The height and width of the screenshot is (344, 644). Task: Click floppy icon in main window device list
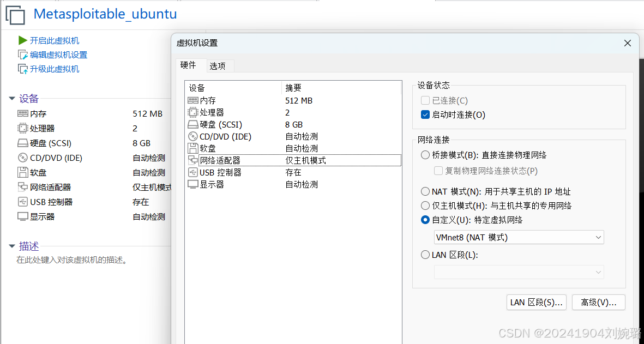pos(22,172)
